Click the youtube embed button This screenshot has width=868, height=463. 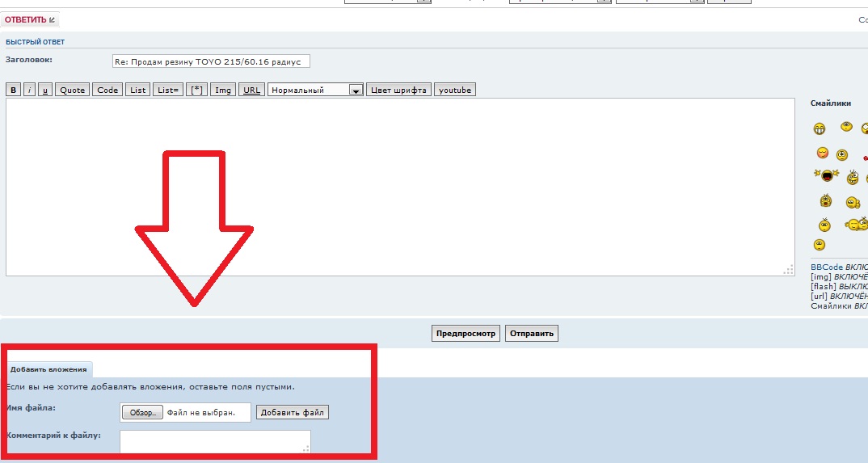455,90
